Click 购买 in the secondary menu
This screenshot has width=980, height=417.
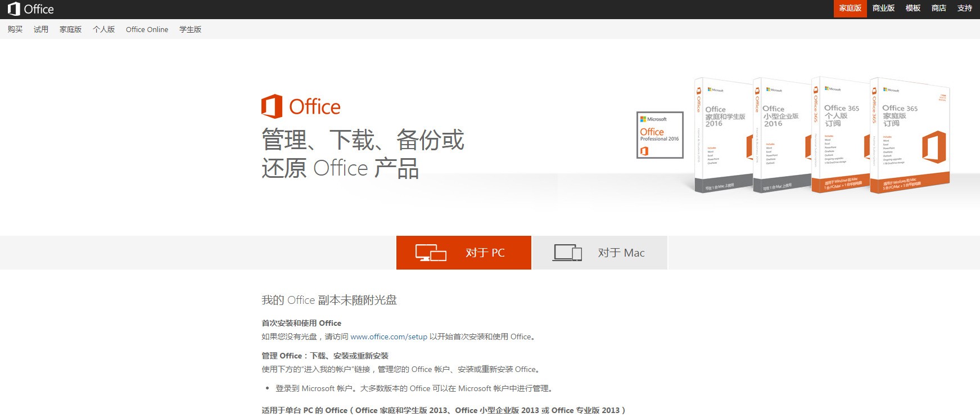(x=15, y=29)
